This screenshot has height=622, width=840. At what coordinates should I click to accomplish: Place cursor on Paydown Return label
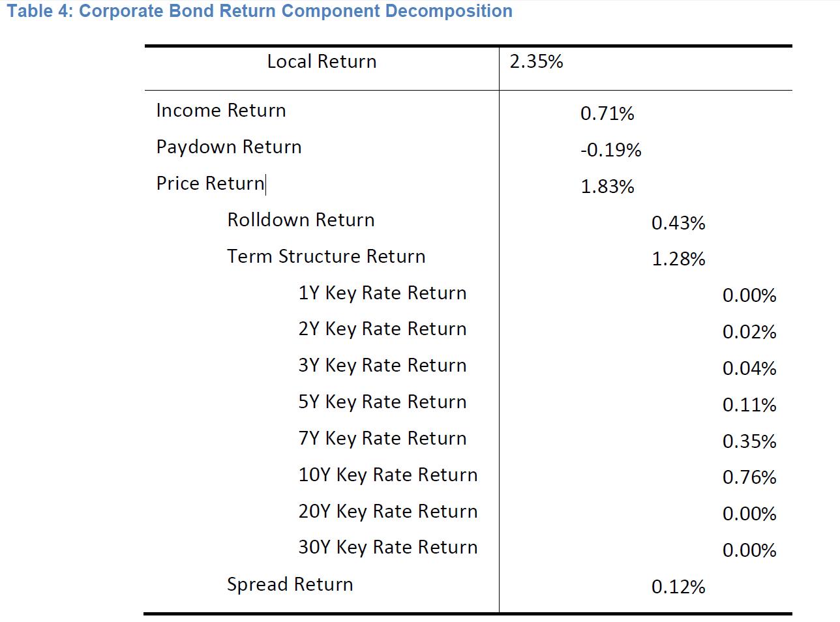pyautogui.click(x=229, y=147)
